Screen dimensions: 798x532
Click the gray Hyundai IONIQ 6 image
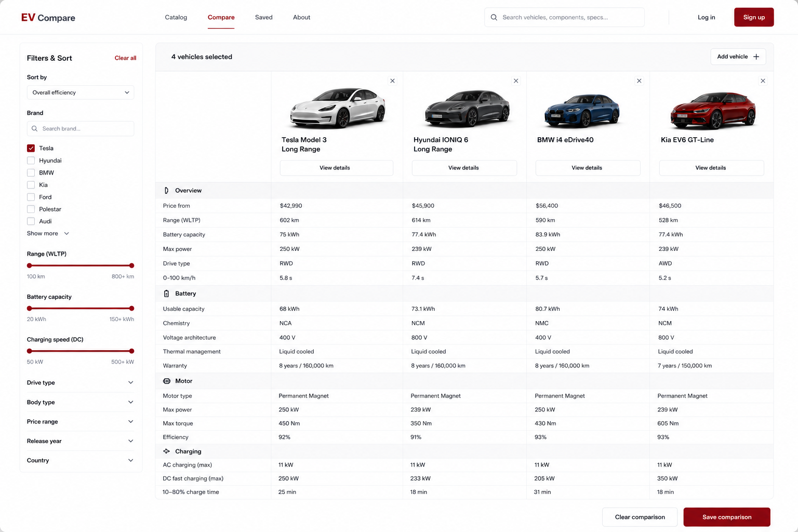(467, 108)
